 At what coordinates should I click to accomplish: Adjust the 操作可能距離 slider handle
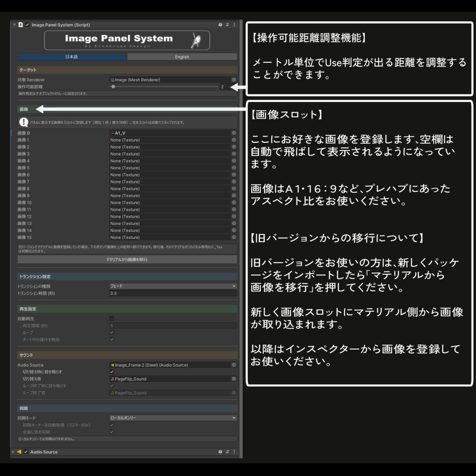[x=113, y=86]
